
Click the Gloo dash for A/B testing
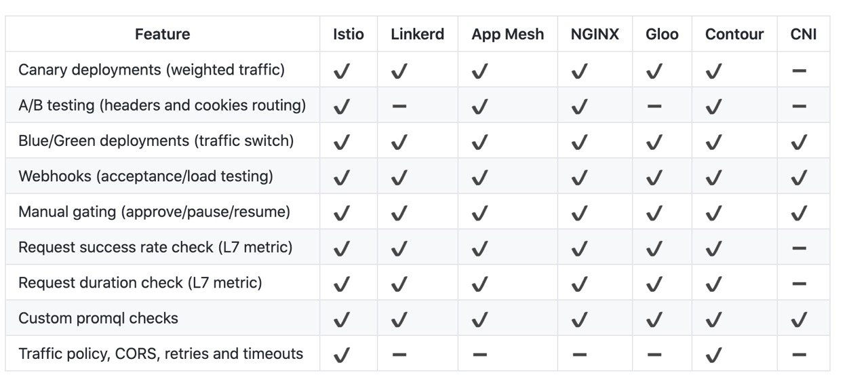tap(654, 106)
